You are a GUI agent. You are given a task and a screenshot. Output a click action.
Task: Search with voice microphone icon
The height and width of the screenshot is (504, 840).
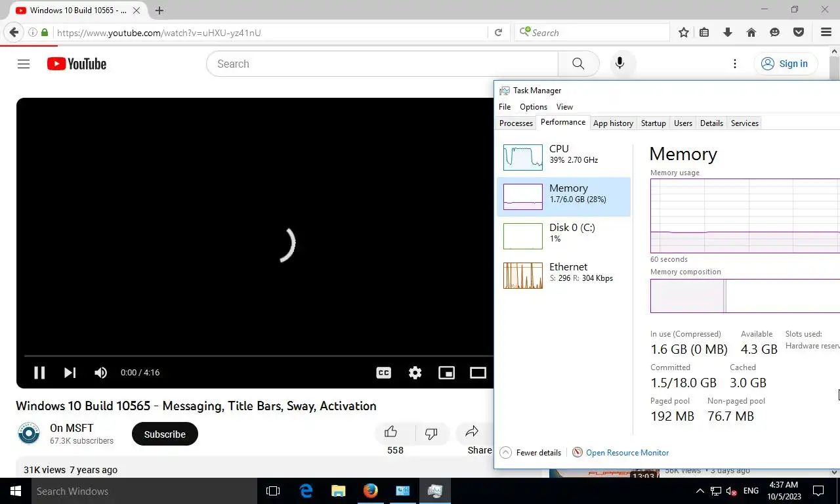tap(619, 64)
